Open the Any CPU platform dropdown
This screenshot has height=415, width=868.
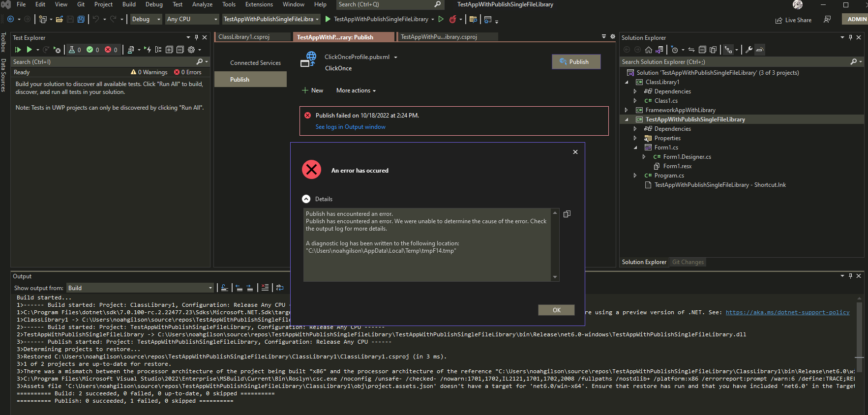coord(192,19)
